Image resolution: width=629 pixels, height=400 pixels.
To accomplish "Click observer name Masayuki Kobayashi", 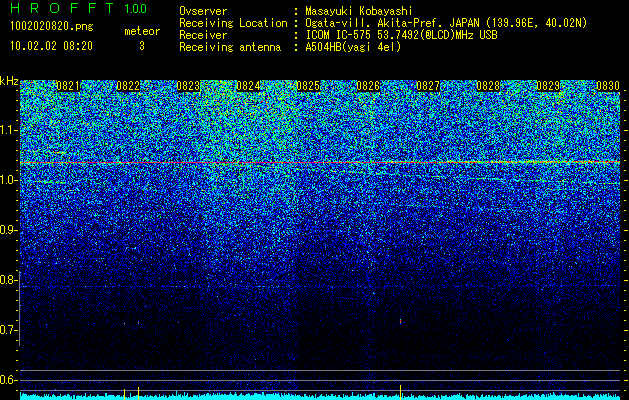I will coord(359,11).
